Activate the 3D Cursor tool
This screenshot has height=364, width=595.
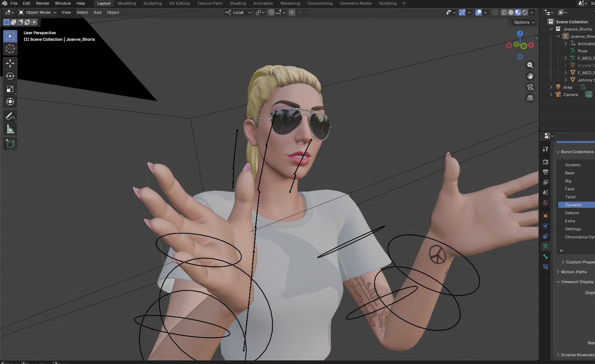pos(10,49)
